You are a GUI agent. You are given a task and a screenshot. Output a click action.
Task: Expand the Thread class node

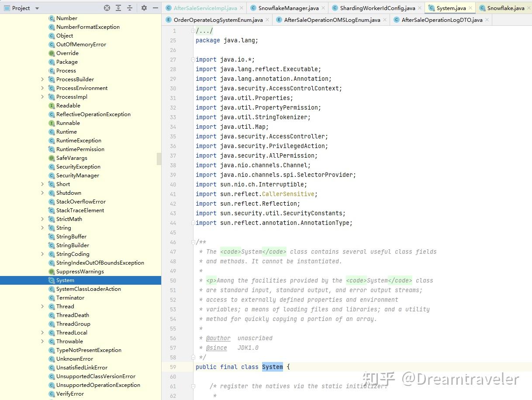click(42, 306)
